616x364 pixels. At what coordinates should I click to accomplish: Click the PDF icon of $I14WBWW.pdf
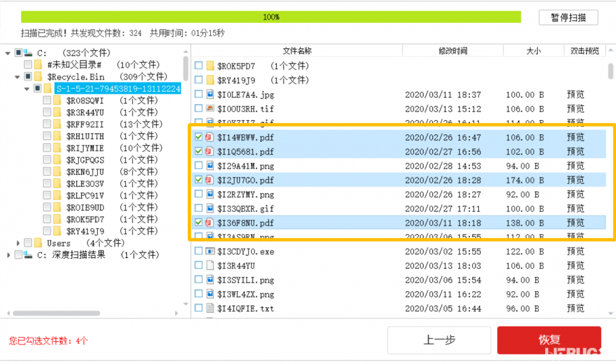[x=210, y=137]
